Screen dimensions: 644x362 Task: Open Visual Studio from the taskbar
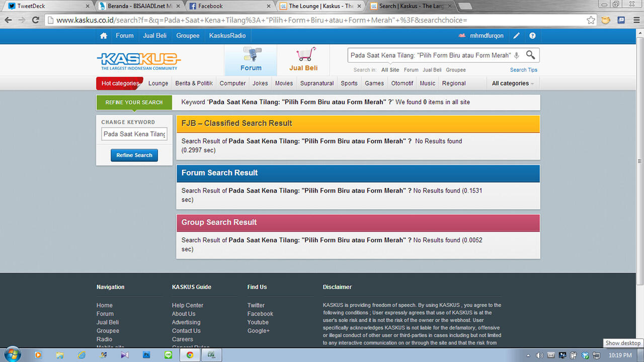(125, 354)
